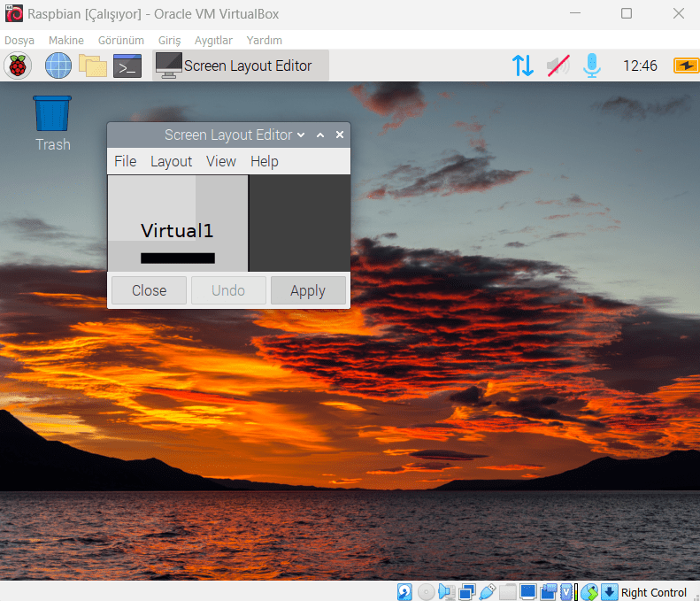The width and height of the screenshot is (700, 601).
Task: Launch the web browser globe icon
Action: (58, 65)
